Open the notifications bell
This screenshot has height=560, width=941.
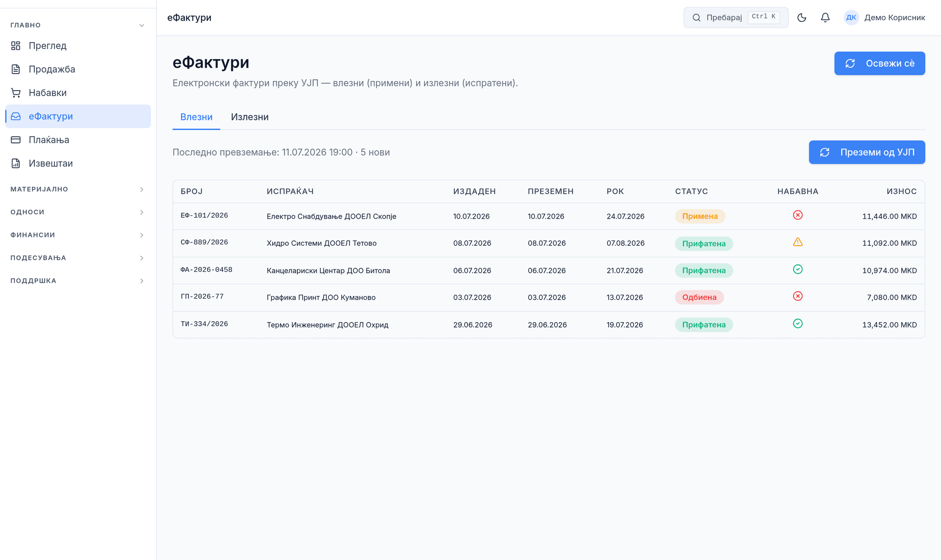[x=825, y=17]
